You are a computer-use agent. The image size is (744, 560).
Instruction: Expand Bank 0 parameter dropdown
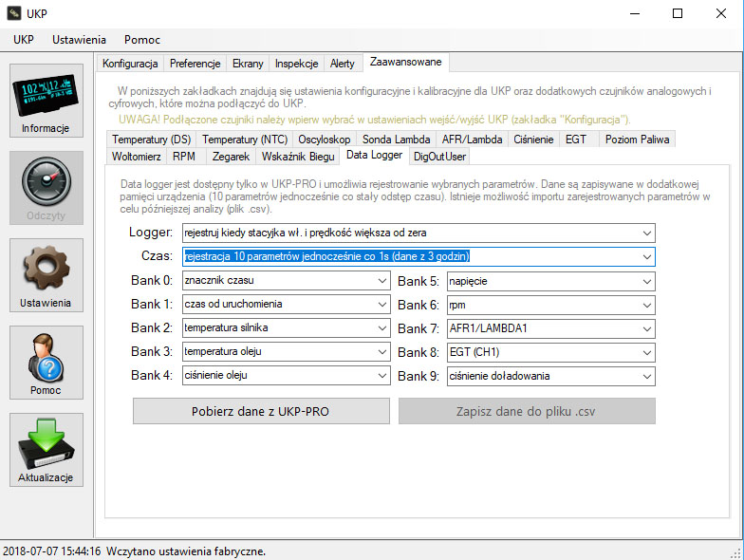[x=286, y=281]
